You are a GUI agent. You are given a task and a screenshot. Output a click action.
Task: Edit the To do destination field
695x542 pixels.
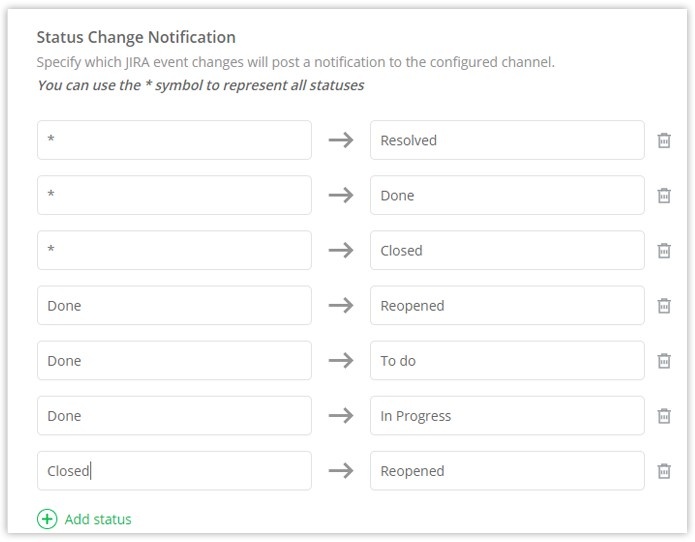click(507, 360)
